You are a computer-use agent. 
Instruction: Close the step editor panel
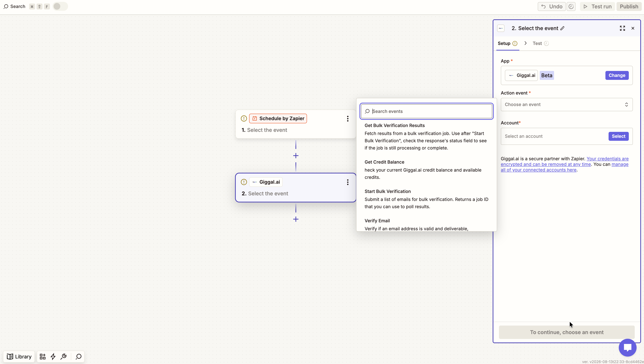click(x=633, y=28)
